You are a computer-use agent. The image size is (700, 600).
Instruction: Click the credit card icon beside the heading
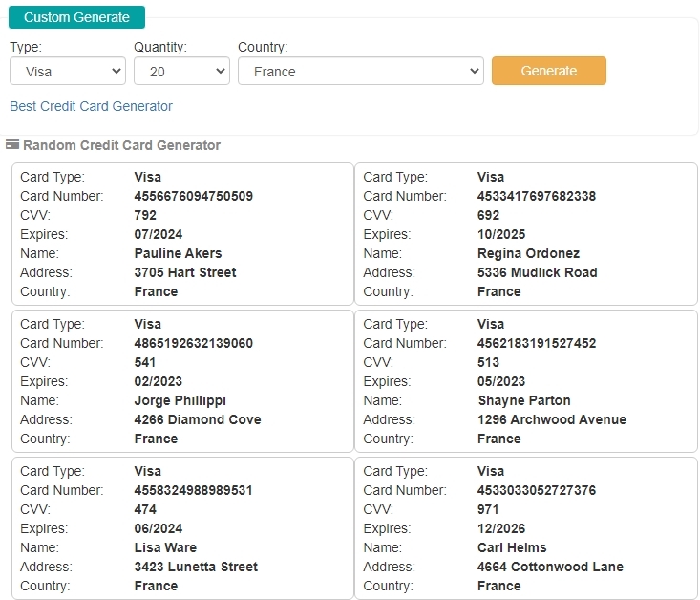12,145
